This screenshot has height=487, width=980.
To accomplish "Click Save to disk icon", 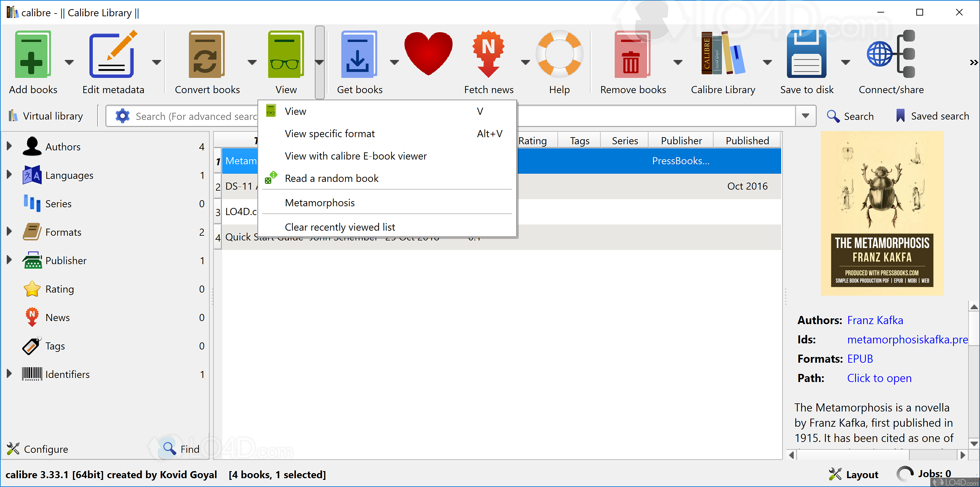I will [806, 55].
